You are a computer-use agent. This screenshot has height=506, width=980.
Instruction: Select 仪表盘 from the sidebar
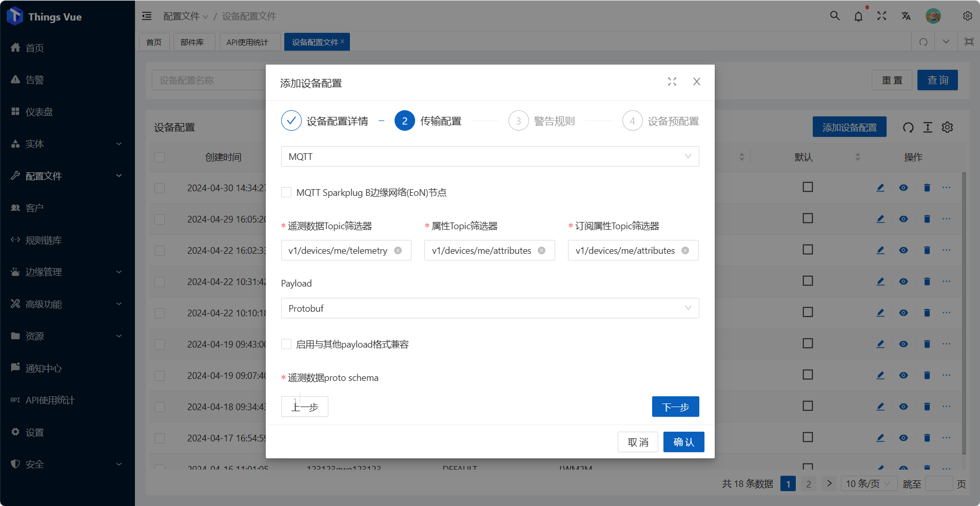point(38,111)
